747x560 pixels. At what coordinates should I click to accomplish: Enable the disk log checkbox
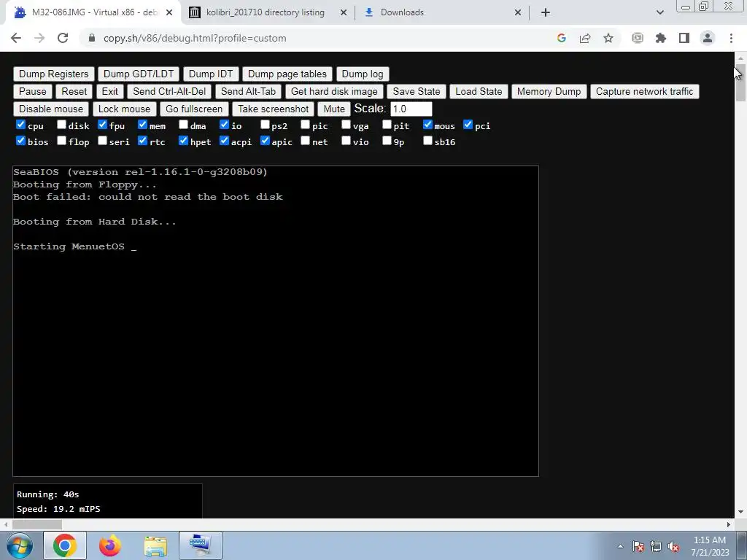point(61,125)
